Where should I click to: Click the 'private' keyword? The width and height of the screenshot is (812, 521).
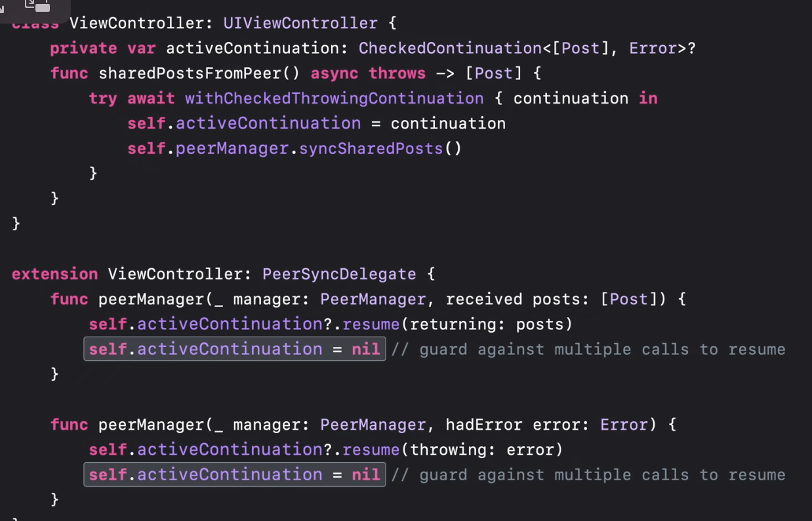tap(83, 48)
